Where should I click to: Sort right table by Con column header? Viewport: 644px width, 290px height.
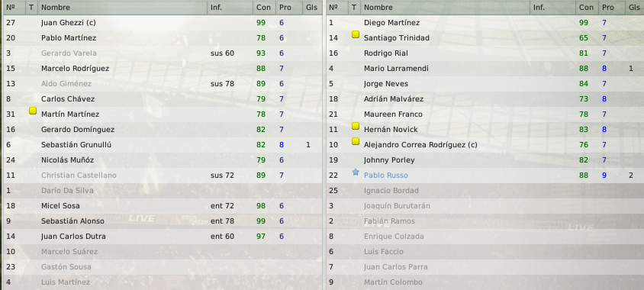pos(586,8)
